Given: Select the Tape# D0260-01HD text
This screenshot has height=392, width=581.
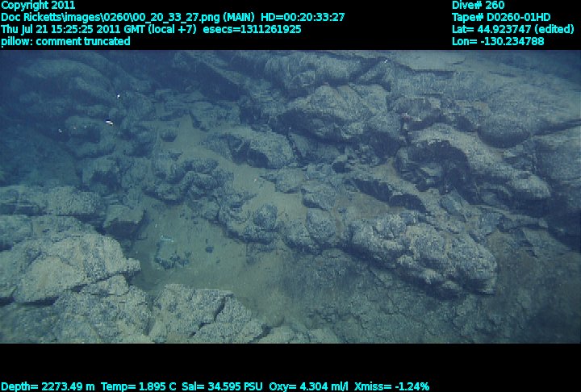Looking at the screenshot, I should tap(500, 17).
